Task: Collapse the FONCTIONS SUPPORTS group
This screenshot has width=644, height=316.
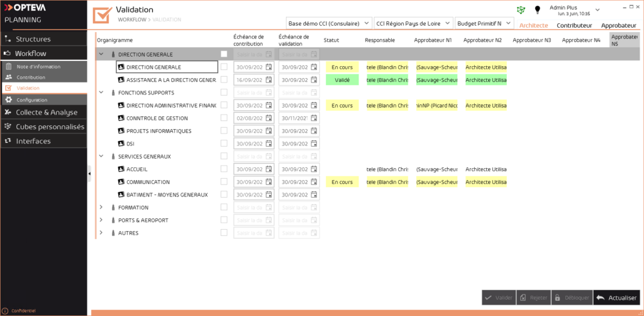Action: pyautogui.click(x=101, y=93)
